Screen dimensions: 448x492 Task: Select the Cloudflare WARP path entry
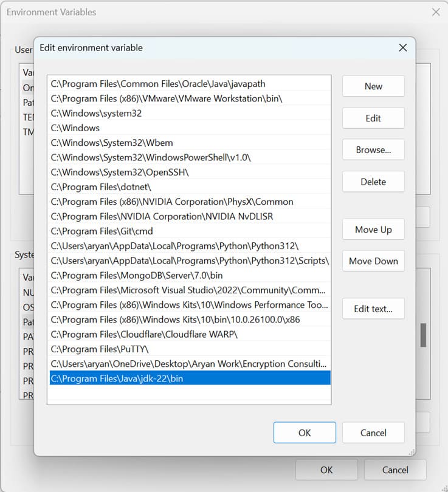pos(144,334)
